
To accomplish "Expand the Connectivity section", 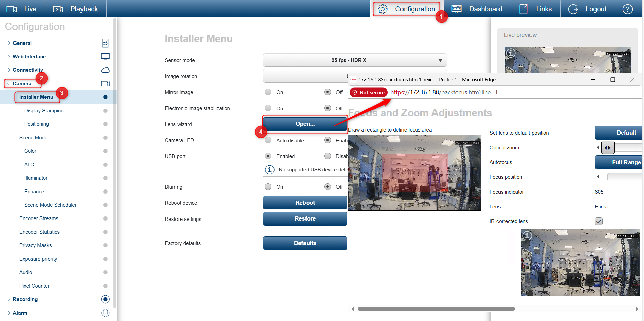I will click(x=9, y=70).
